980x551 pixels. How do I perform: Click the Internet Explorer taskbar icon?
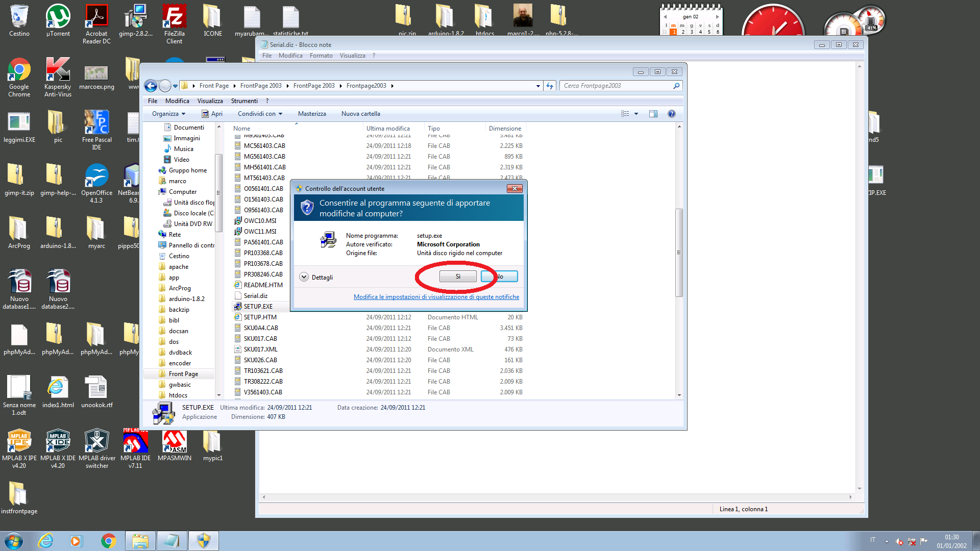pos(46,541)
